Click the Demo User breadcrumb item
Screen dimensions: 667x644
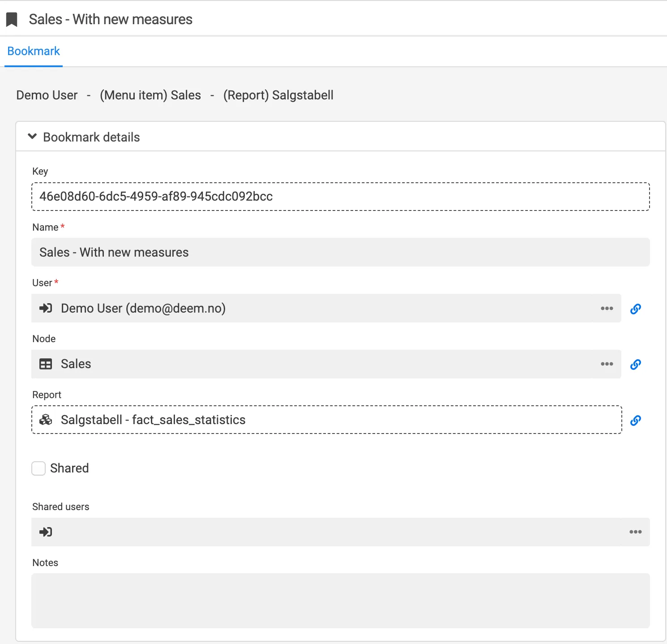(x=47, y=95)
